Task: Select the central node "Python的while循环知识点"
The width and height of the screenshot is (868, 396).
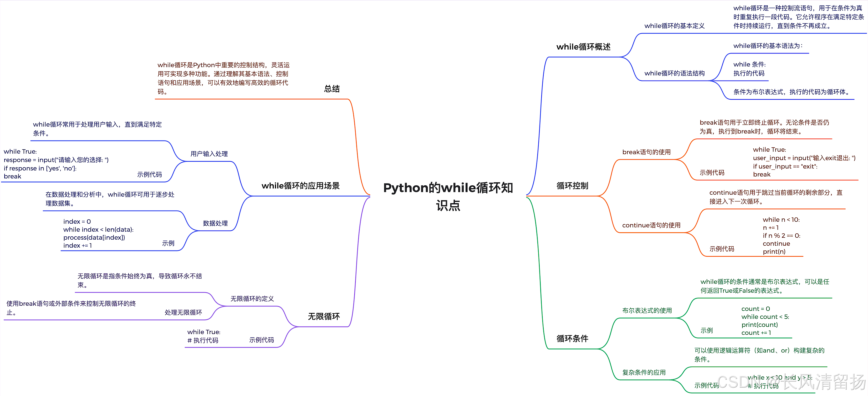Action: coord(448,196)
